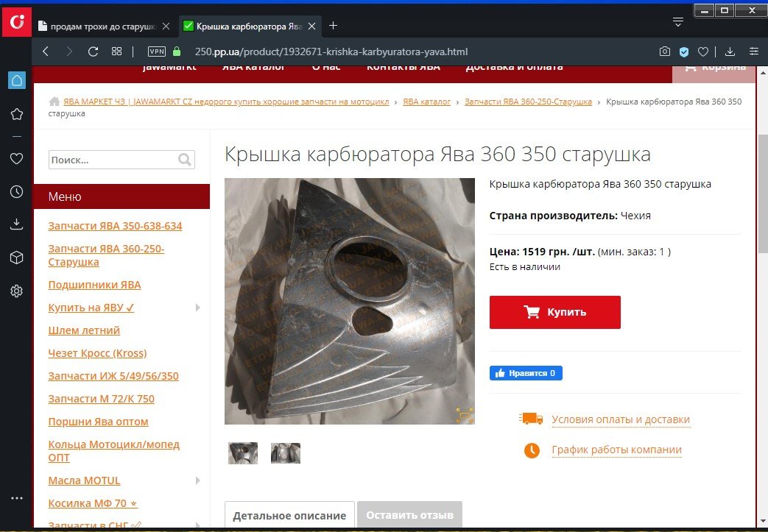The height and width of the screenshot is (532, 768).
Task: Open History clock icon in sidebar
Action: coord(16,191)
